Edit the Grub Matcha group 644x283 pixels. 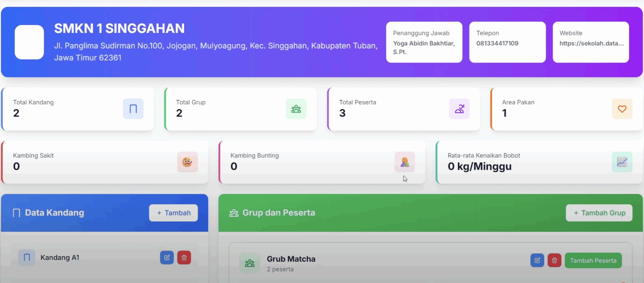(537, 260)
